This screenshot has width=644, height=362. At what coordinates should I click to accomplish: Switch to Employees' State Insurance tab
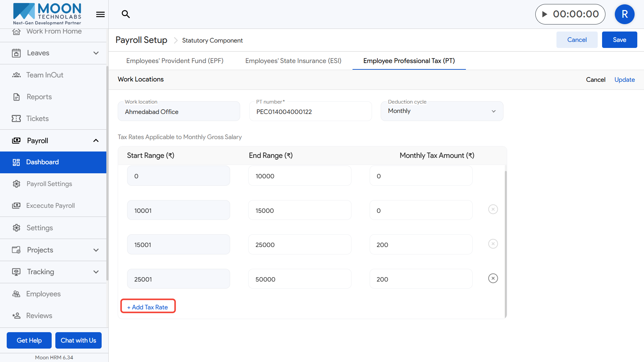point(293,61)
